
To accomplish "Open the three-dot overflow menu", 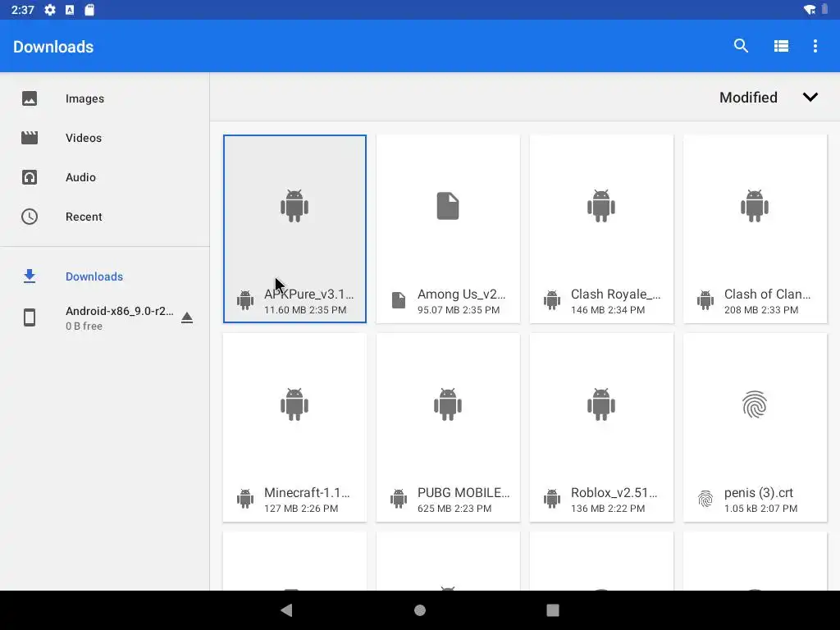I will pos(815,46).
